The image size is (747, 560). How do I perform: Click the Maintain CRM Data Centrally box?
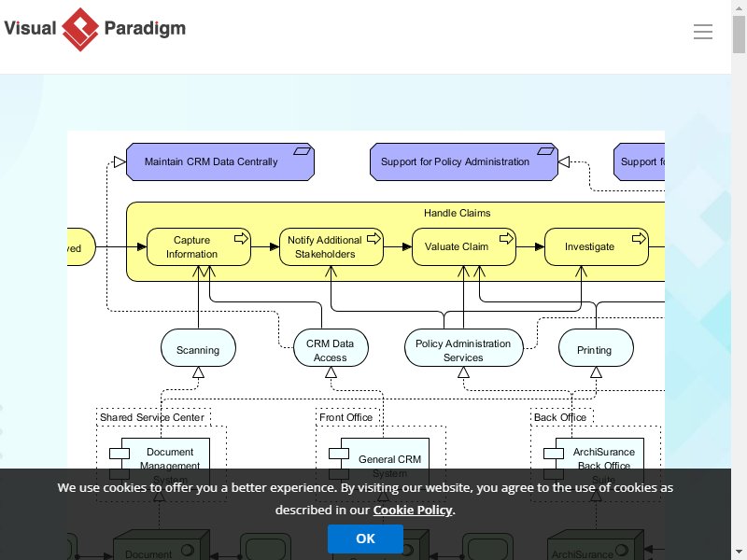(x=220, y=161)
